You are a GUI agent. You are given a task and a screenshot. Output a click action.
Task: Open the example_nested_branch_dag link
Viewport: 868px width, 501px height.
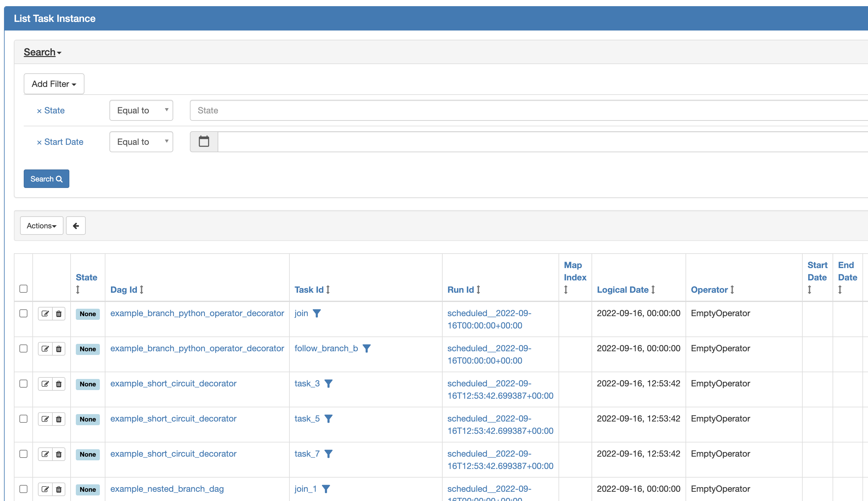[x=167, y=489]
